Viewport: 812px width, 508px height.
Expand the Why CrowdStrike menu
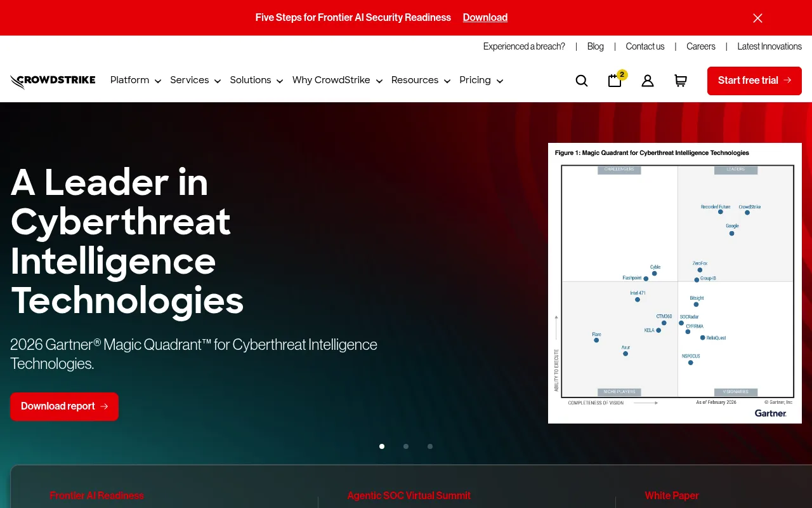pos(337,80)
